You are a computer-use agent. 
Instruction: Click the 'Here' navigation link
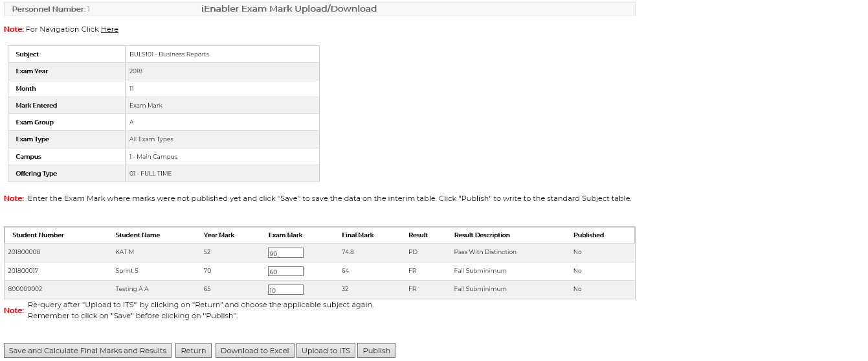[109, 29]
